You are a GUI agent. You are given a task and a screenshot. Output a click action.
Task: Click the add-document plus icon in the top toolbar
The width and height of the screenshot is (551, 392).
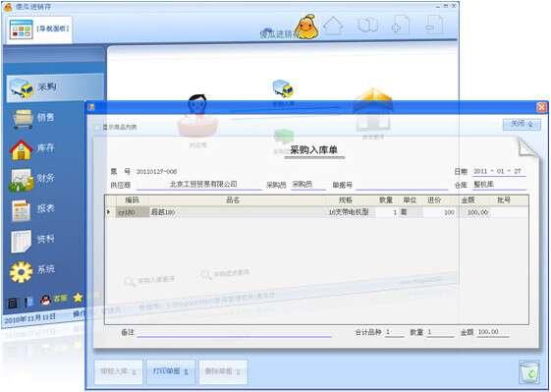[x=401, y=26]
